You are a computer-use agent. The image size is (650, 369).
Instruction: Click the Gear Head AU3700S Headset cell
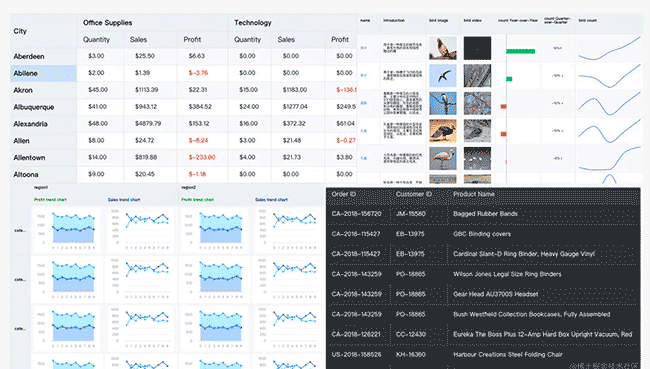(x=496, y=294)
